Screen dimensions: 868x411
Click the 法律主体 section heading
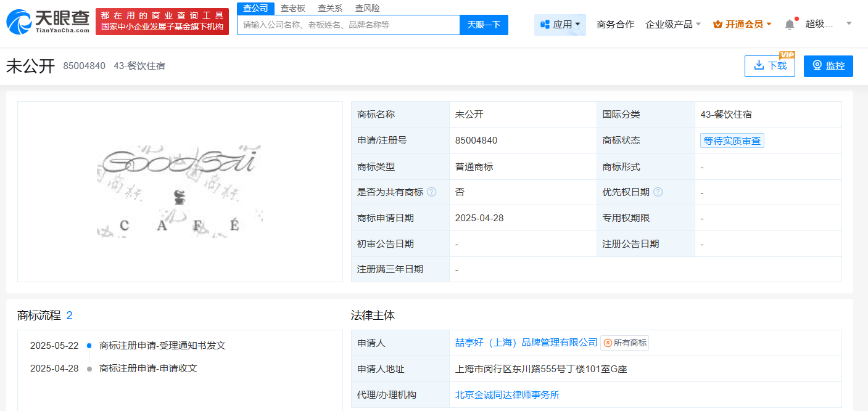tap(373, 315)
